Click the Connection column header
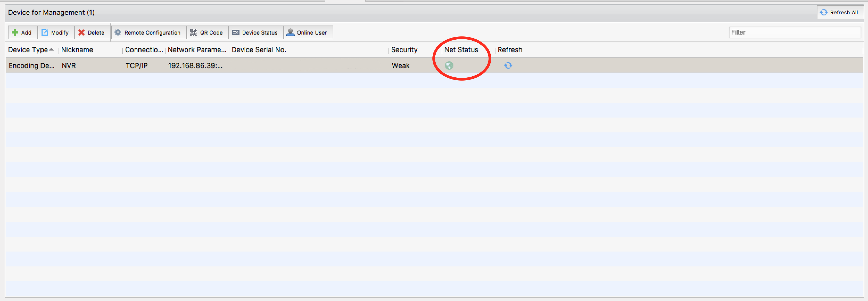Screen dimensions: 868x301 (x=144, y=50)
